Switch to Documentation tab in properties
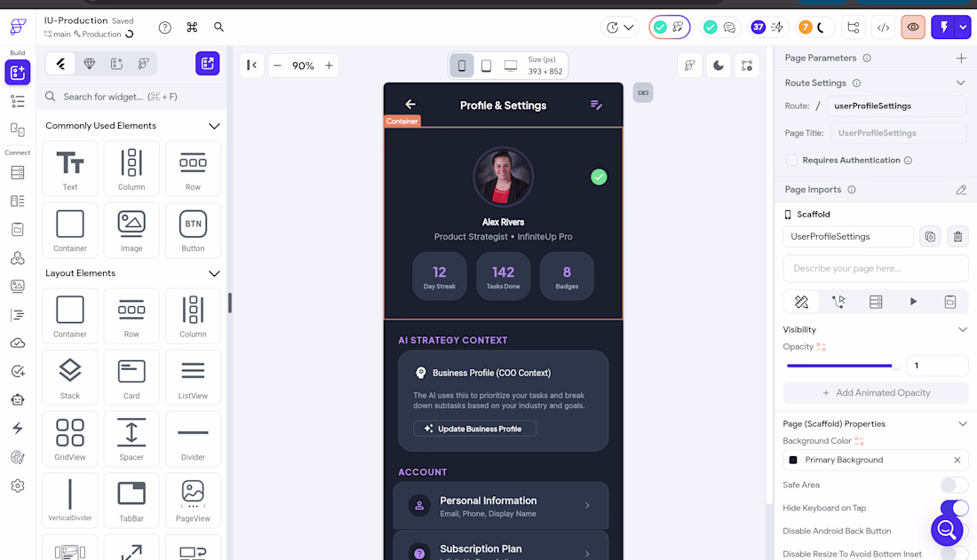Viewport: 977px width, 560px height. coord(949,302)
